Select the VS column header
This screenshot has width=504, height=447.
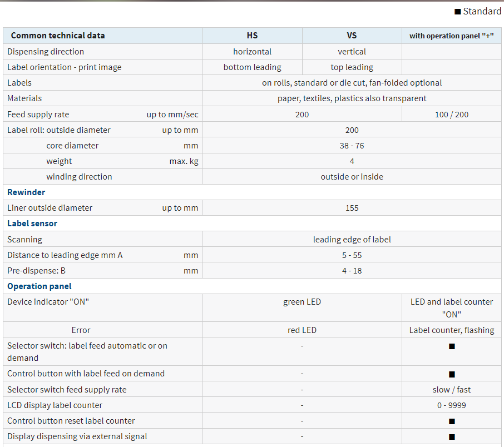[x=352, y=36]
